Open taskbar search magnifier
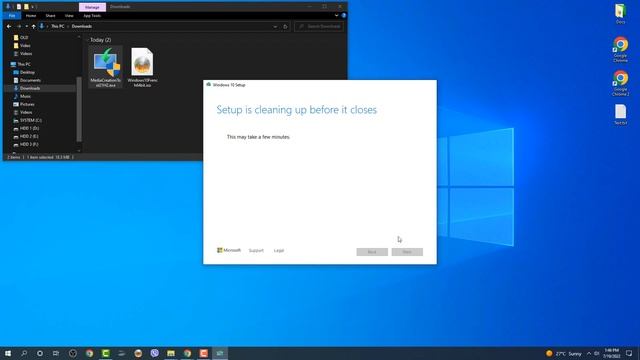640x360 pixels. point(24,353)
